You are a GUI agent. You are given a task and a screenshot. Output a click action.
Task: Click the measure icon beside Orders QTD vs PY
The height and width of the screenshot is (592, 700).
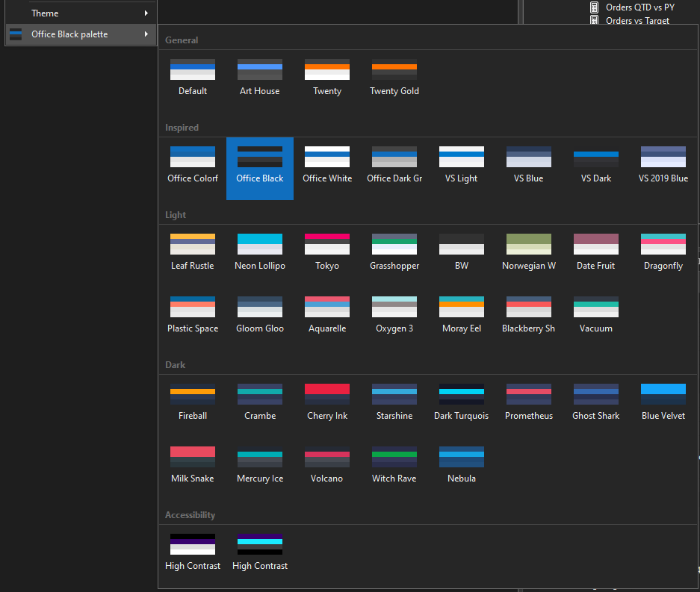point(595,7)
